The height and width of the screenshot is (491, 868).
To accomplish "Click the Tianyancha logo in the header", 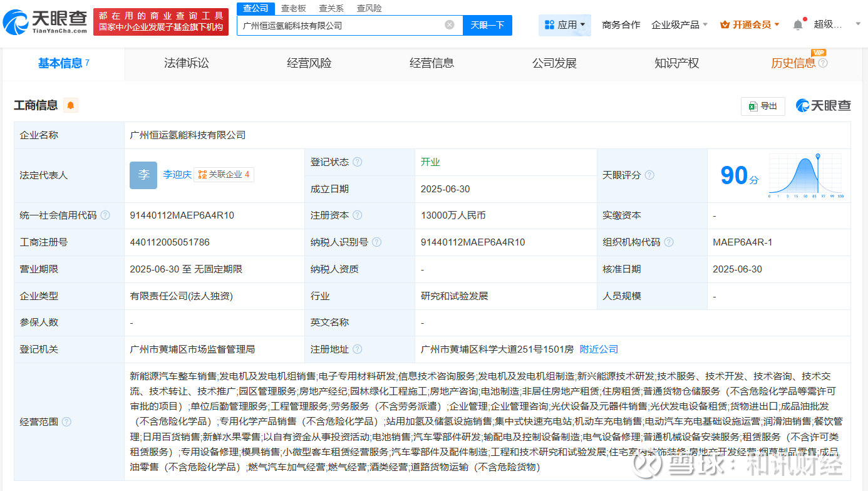I will coord(45,22).
